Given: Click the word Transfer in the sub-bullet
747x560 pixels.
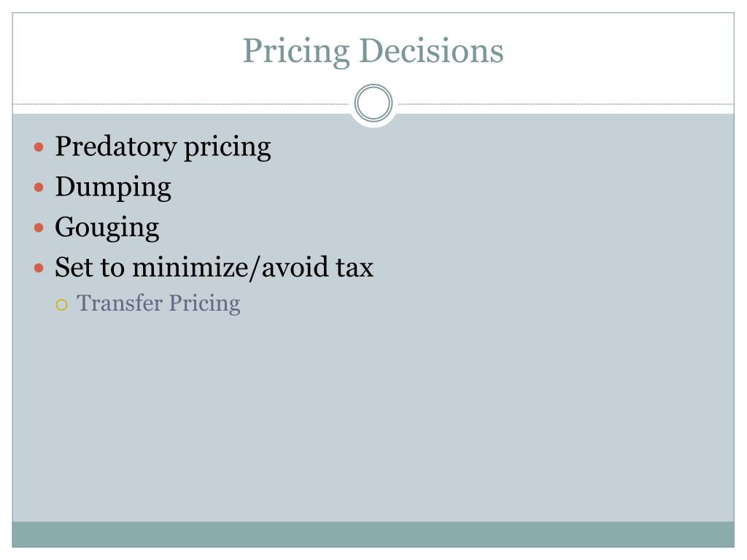Looking at the screenshot, I should [120, 303].
